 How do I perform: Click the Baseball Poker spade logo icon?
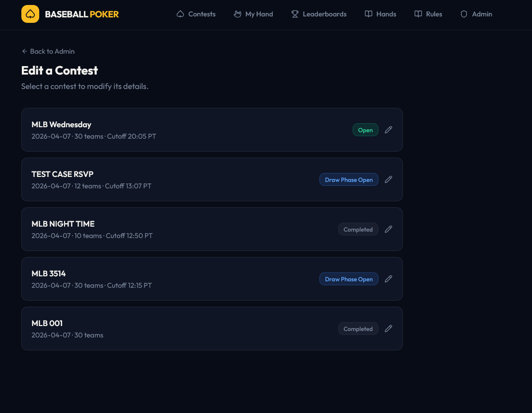[30, 14]
